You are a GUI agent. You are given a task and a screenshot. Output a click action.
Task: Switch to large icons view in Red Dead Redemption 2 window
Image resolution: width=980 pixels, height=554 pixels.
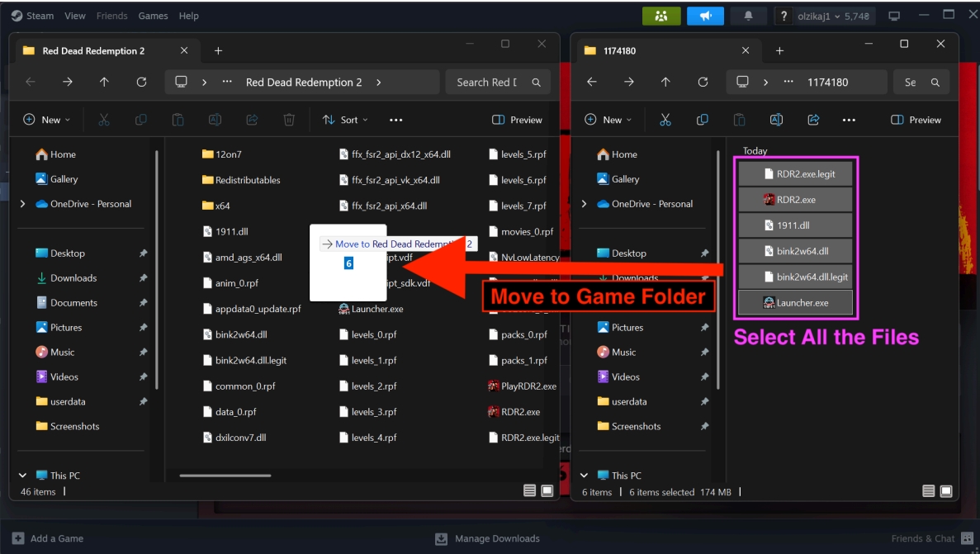(547, 491)
